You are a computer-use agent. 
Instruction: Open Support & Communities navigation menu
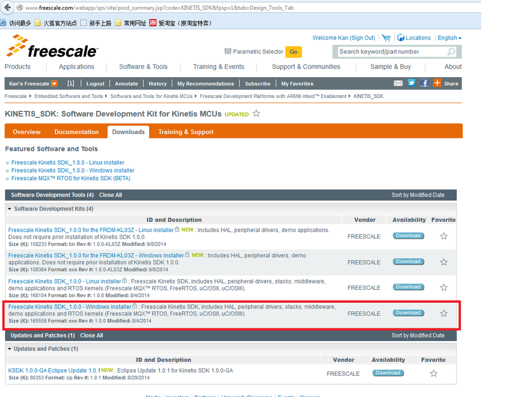pyautogui.click(x=306, y=67)
